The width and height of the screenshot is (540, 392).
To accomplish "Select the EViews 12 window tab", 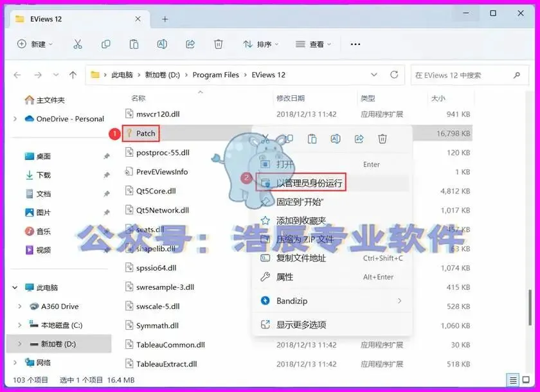I will click(80, 19).
